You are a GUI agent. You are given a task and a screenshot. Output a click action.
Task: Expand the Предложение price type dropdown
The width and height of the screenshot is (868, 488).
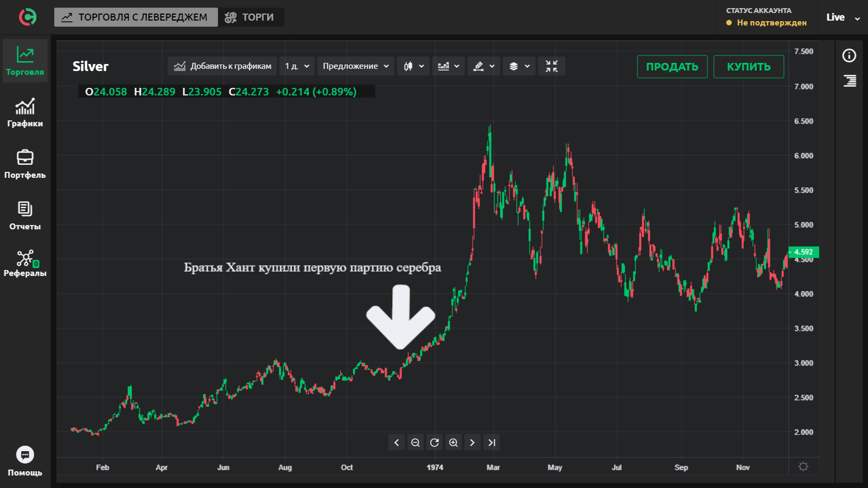pyautogui.click(x=355, y=66)
